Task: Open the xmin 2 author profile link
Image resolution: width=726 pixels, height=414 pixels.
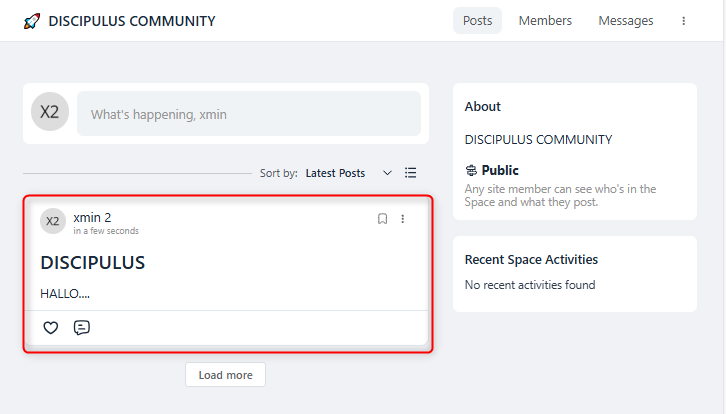Action: tap(92, 217)
